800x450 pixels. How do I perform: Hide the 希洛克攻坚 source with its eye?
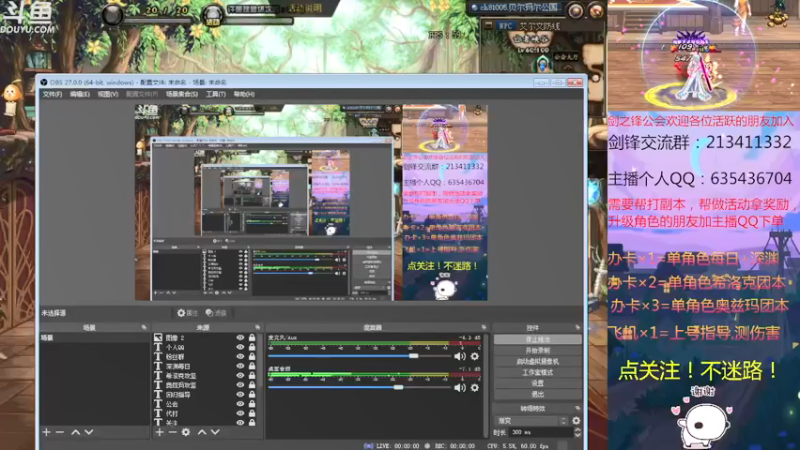(240, 376)
